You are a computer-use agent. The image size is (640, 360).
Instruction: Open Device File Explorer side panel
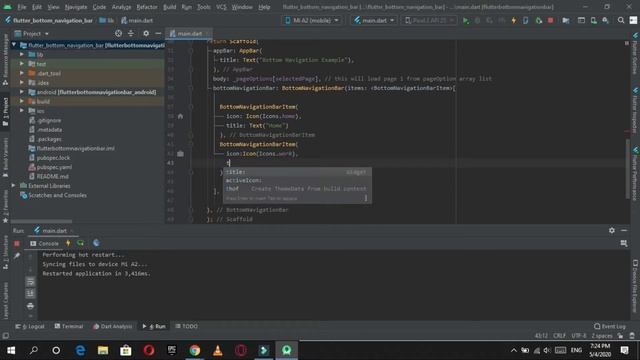pos(635,286)
